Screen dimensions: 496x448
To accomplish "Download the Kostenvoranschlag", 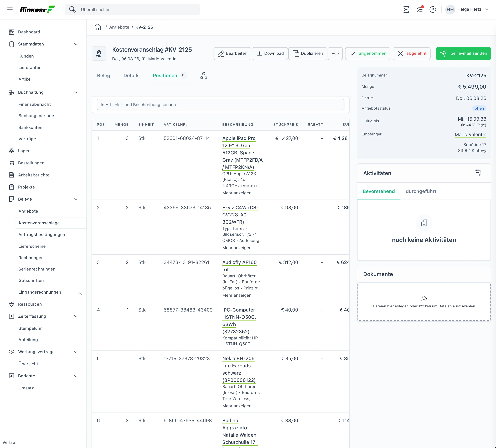I will (x=270, y=53).
